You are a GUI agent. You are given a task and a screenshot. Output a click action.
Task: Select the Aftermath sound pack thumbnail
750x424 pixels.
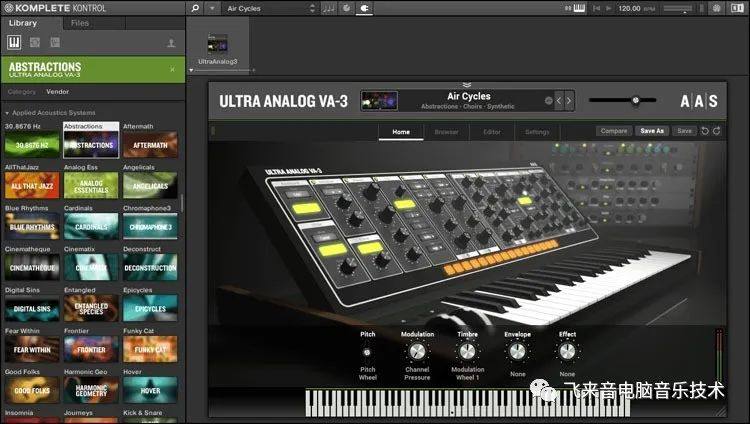pos(150,145)
